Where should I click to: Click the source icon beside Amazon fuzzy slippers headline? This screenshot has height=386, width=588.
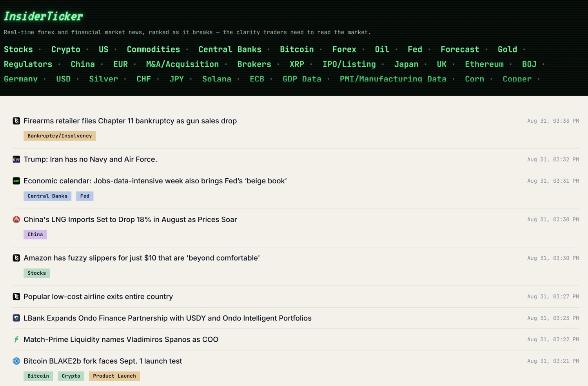tap(16, 258)
